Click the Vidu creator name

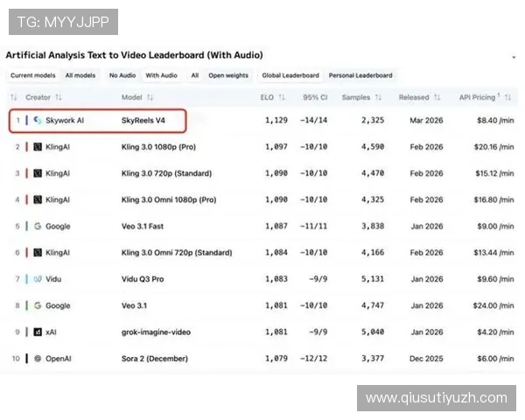point(53,279)
